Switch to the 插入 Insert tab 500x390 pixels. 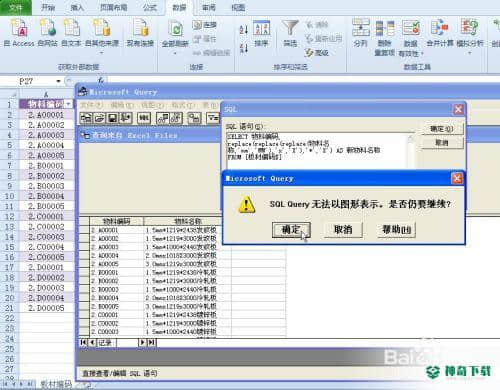[77, 7]
